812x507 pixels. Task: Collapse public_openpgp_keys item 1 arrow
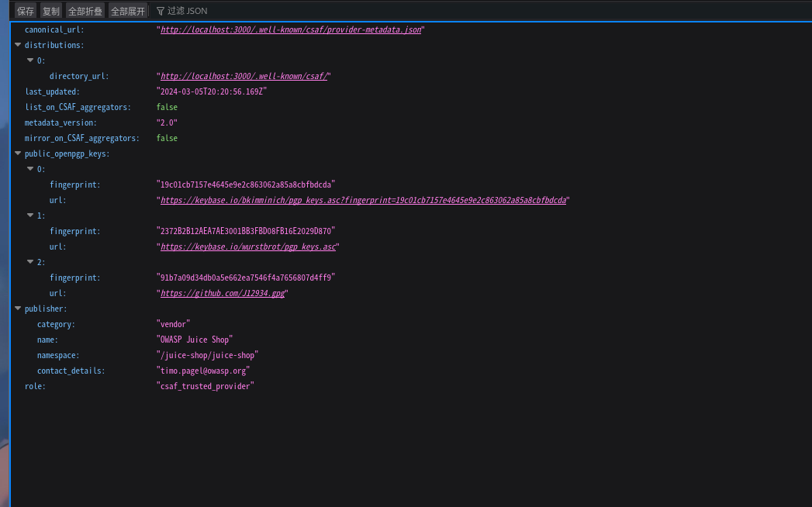[30, 216]
